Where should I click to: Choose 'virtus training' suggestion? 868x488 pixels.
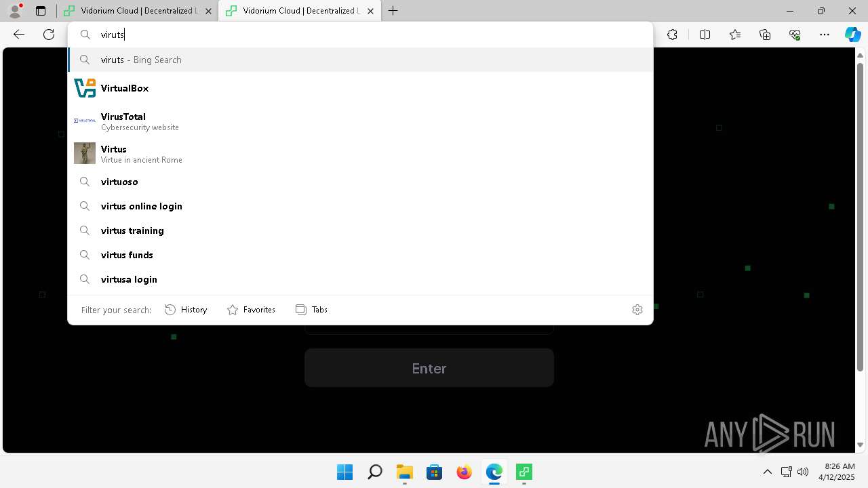(x=360, y=230)
